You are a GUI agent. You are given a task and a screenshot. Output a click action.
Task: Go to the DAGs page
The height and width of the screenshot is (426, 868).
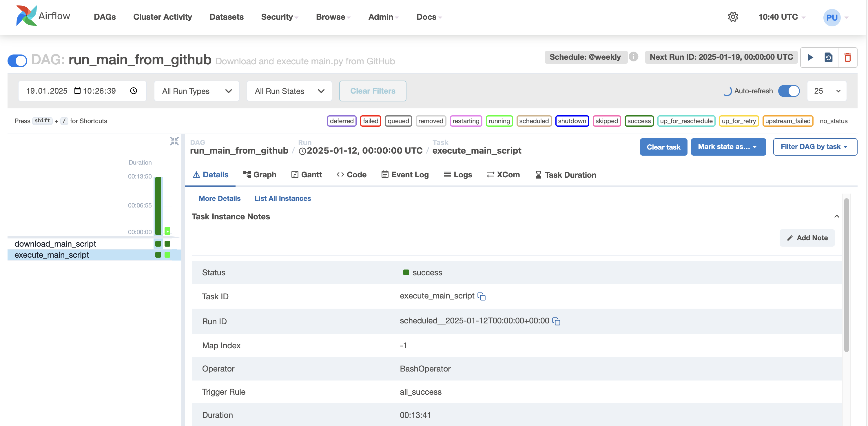105,17
